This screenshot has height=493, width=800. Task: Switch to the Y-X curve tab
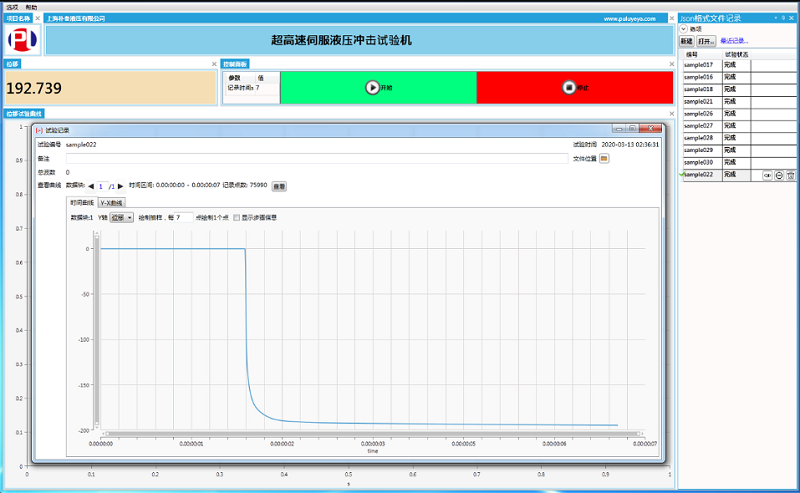(111, 203)
